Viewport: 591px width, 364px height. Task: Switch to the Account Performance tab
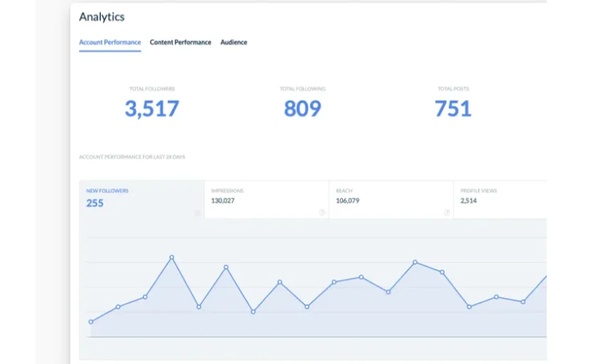[x=110, y=43]
